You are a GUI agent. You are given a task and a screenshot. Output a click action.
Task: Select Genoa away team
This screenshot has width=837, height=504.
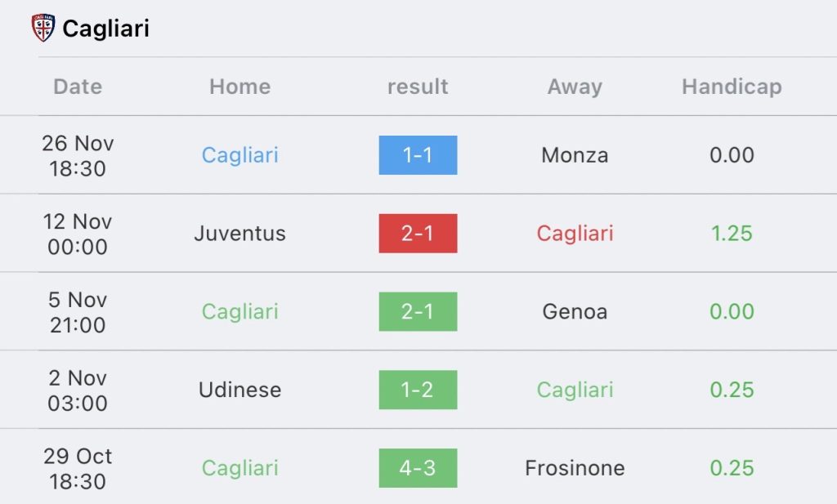575,311
